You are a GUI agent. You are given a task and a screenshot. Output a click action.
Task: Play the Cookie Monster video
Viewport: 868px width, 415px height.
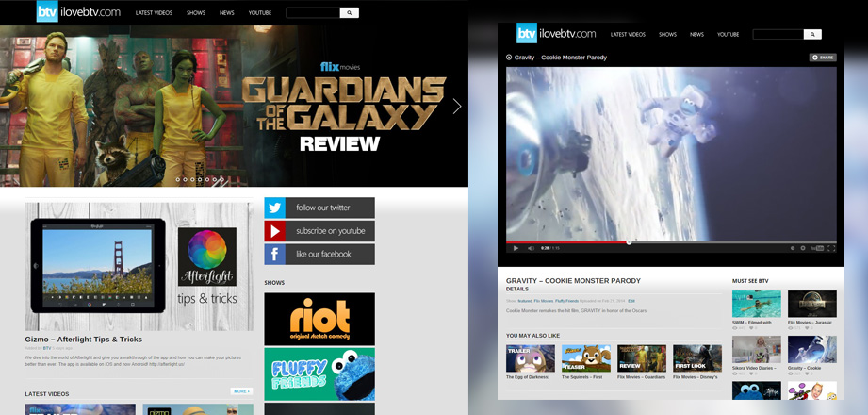point(516,248)
